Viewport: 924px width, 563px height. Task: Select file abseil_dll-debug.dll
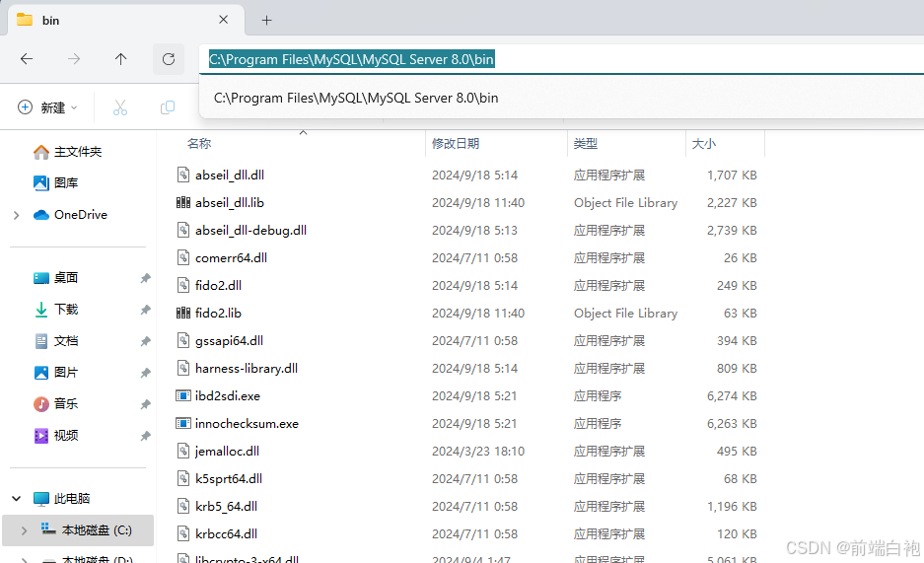(x=251, y=231)
